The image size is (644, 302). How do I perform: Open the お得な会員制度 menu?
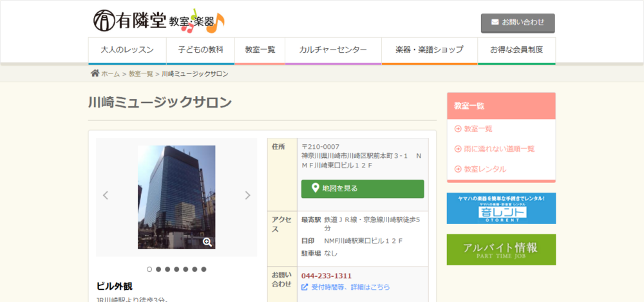pos(516,50)
